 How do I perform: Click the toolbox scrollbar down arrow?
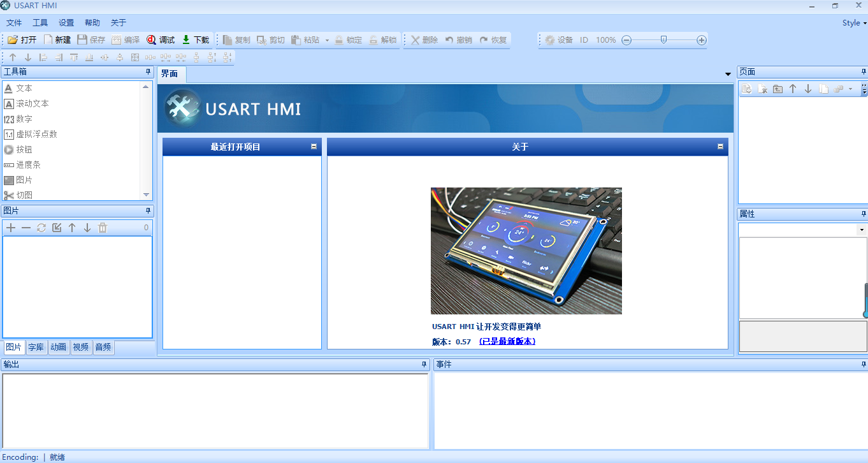pyautogui.click(x=146, y=195)
